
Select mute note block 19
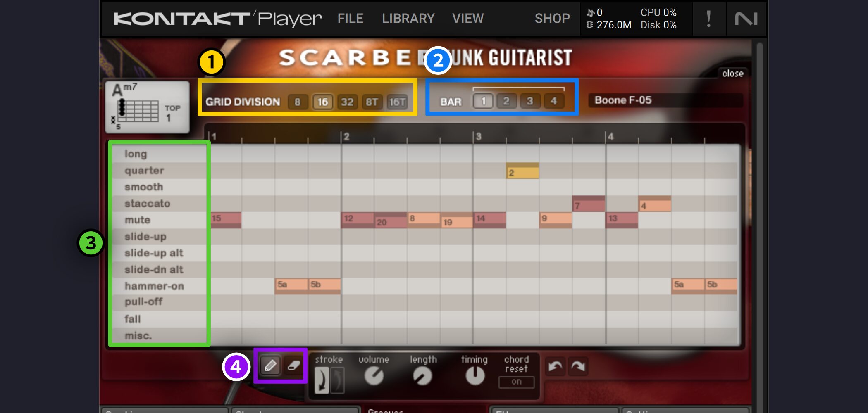pyautogui.click(x=457, y=220)
